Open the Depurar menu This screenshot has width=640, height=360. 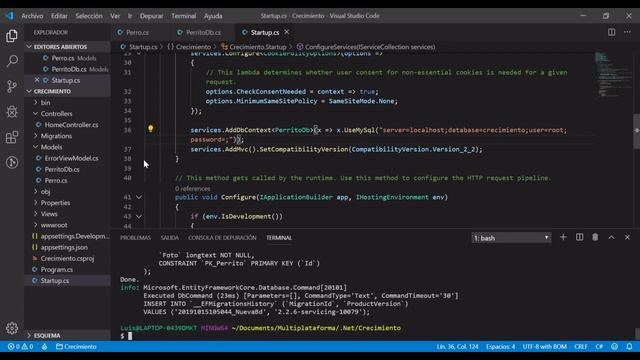151,16
